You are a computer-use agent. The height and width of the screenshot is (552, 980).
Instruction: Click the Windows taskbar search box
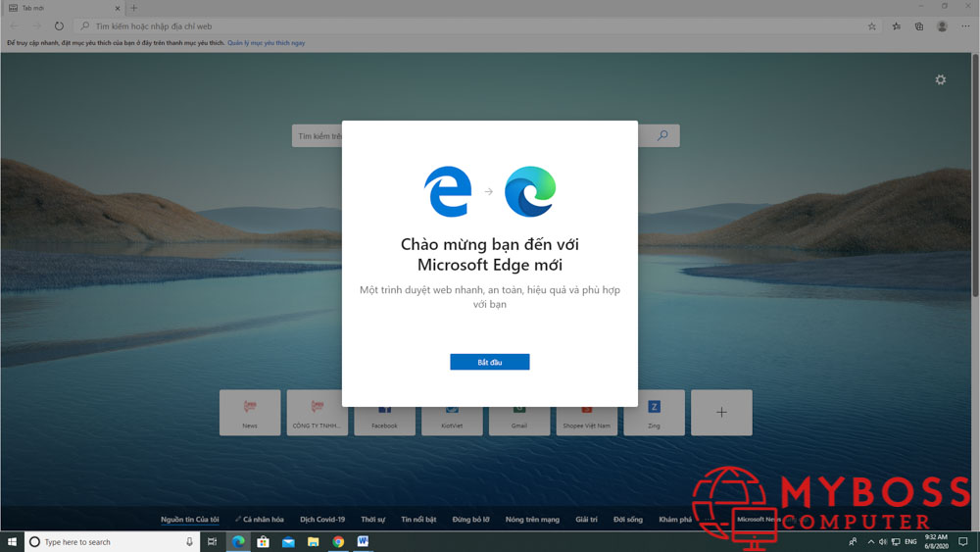tap(110, 541)
